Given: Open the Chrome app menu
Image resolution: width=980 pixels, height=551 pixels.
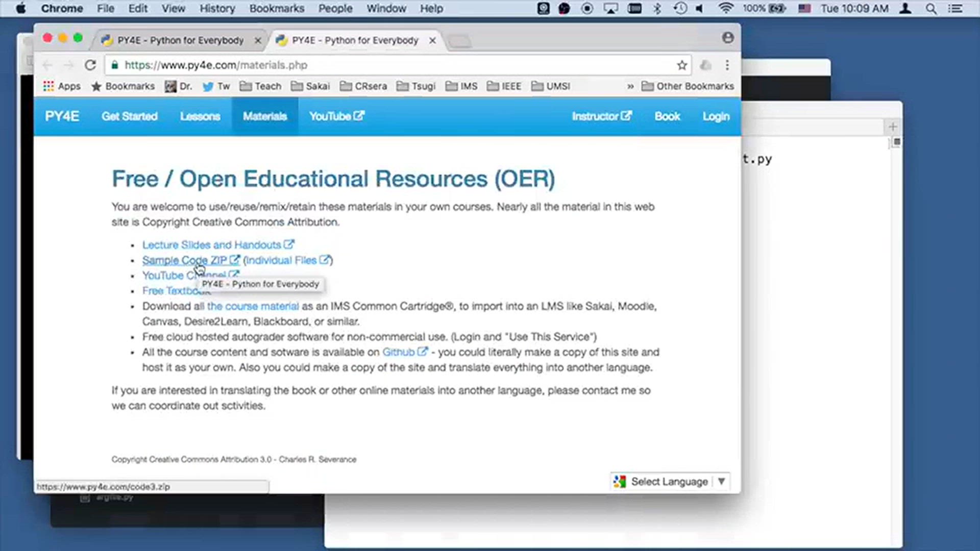Looking at the screenshot, I should coord(62,9).
